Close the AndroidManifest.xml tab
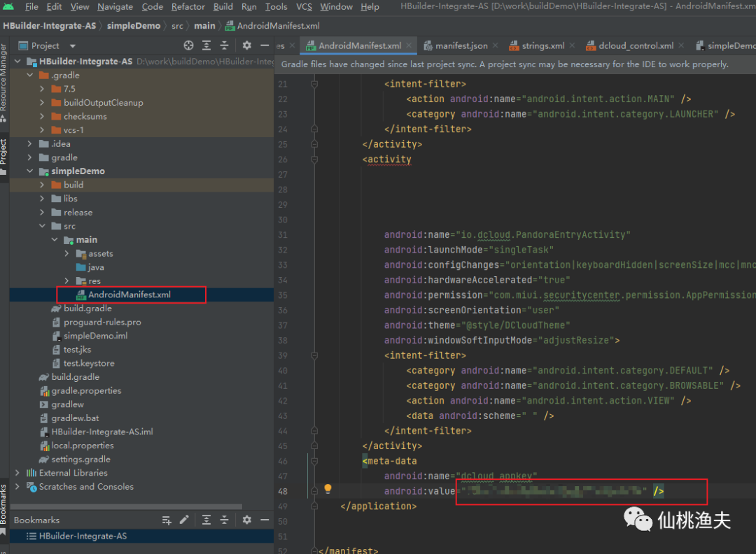756x554 pixels. pos(409,45)
